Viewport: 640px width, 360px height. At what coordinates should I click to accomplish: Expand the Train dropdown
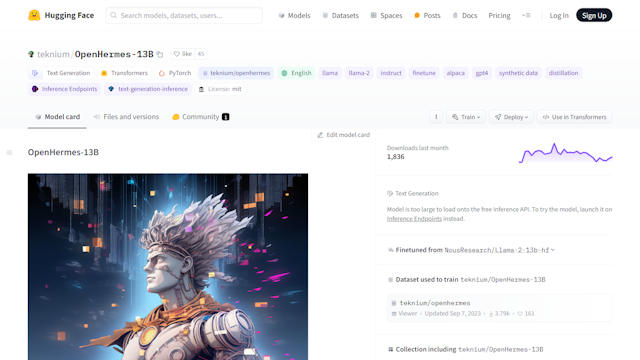(x=466, y=117)
